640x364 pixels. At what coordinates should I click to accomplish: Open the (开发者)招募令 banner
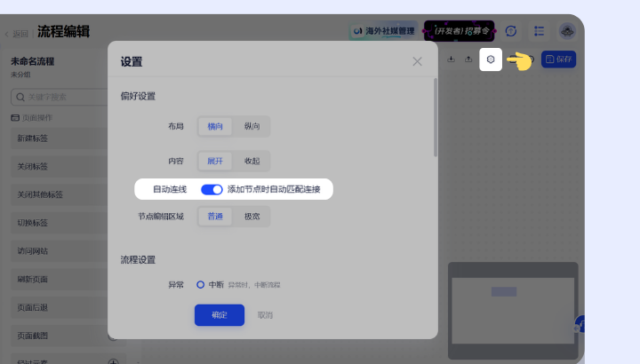(x=460, y=31)
